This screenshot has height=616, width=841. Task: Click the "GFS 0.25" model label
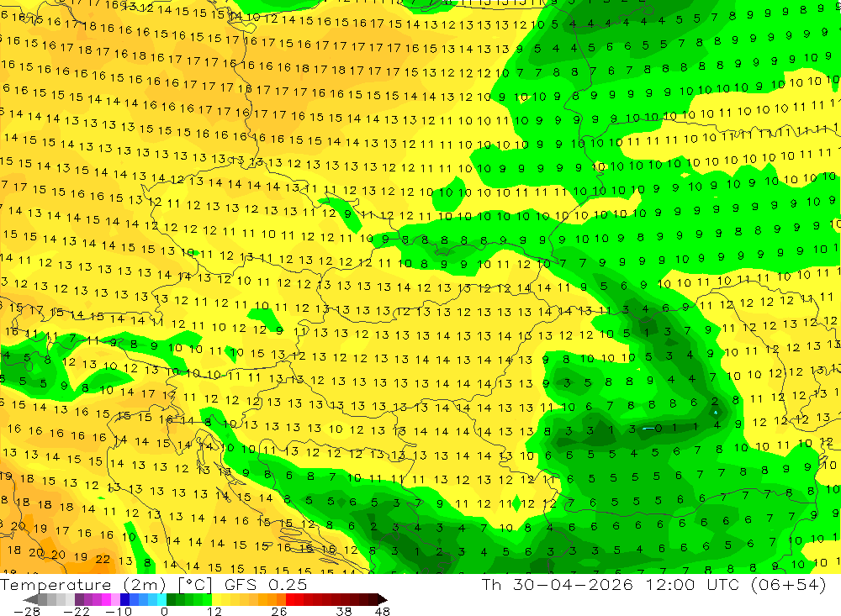[x=266, y=585]
